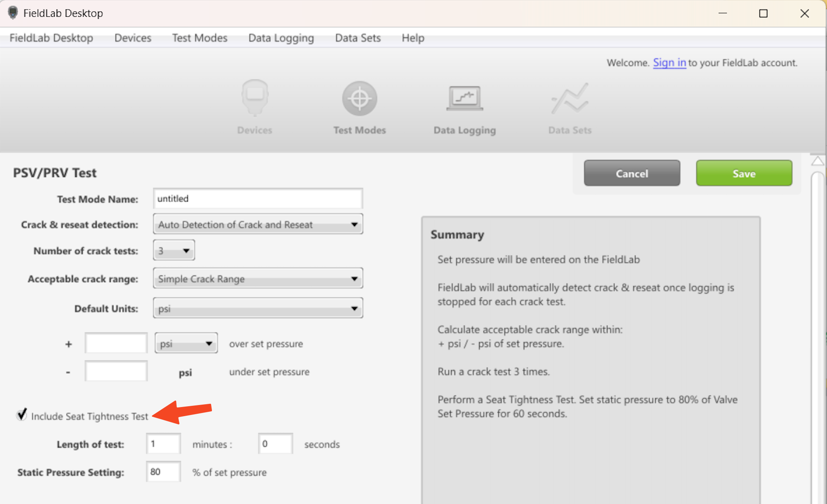
Task: Open the Devices toolbar icon
Action: pos(255,98)
